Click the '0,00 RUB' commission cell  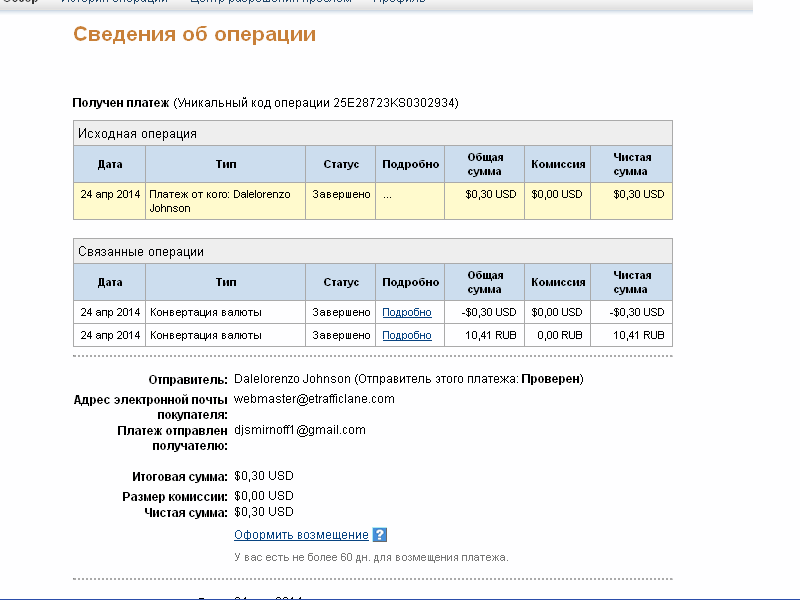[560, 335]
